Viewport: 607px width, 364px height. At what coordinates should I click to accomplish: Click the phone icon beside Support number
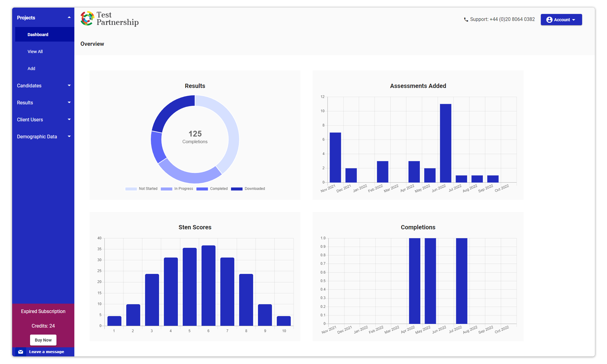466,20
